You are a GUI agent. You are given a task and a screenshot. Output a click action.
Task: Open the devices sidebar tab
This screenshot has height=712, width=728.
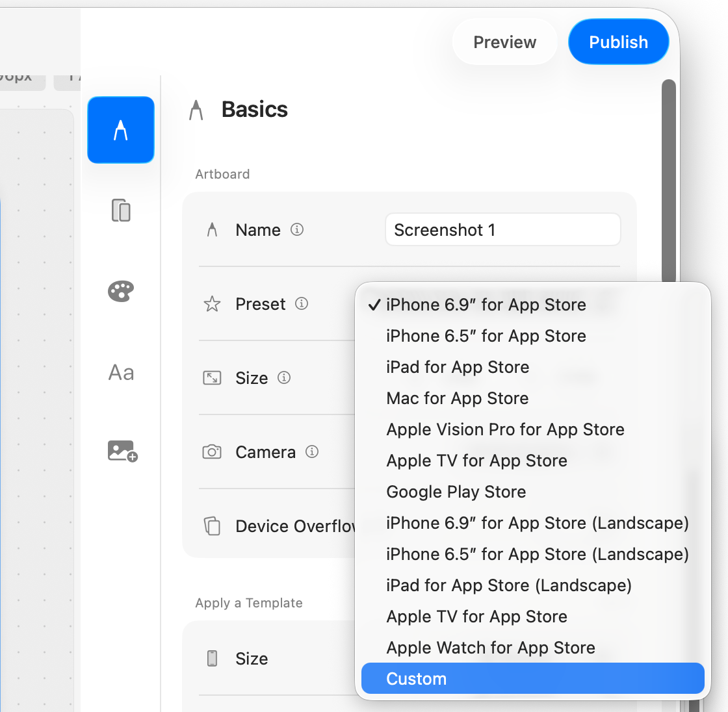point(121,210)
